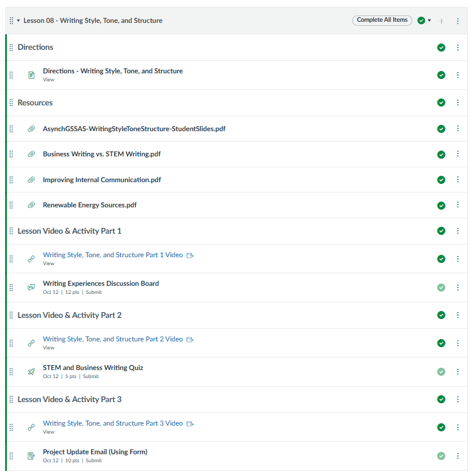The width and height of the screenshot is (473, 476).
Task: Toggle publish status of Directions header
Action: tap(441, 48)
